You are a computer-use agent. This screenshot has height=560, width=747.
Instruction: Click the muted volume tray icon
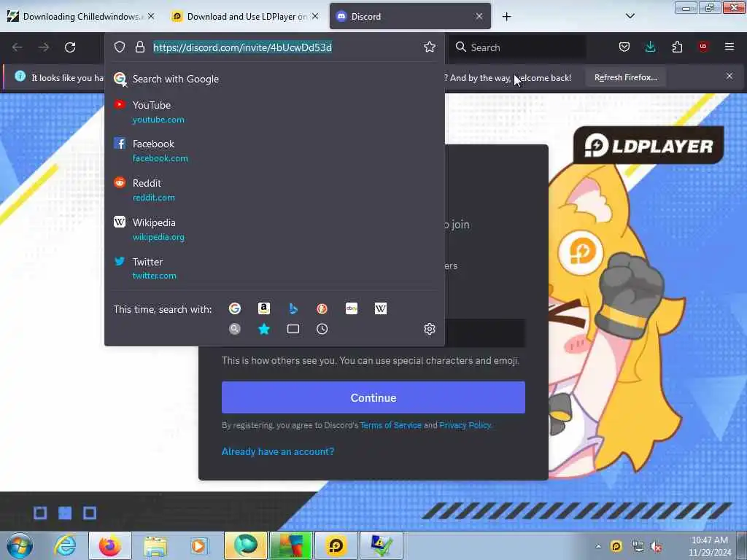point(657,547)
